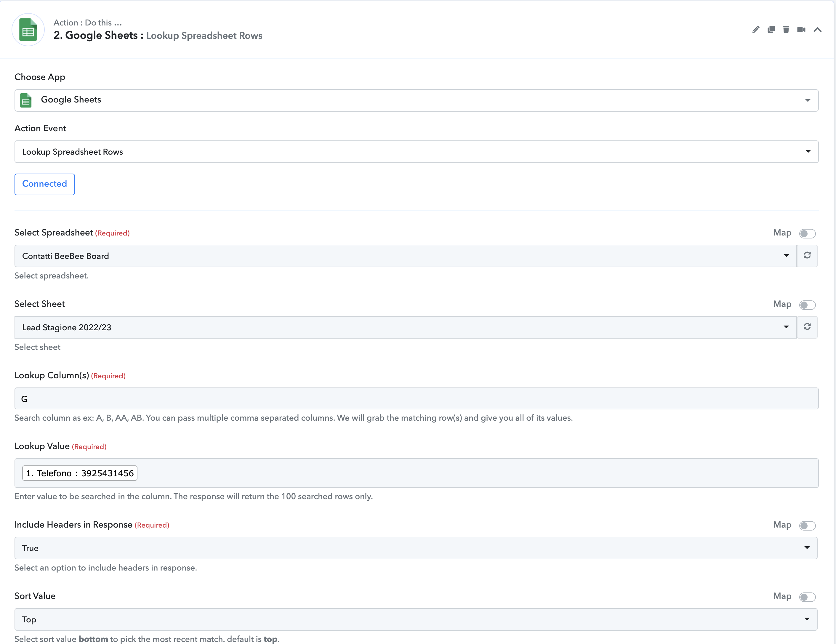Toggle Map switch for Select Sheet

tap(807, 305)
